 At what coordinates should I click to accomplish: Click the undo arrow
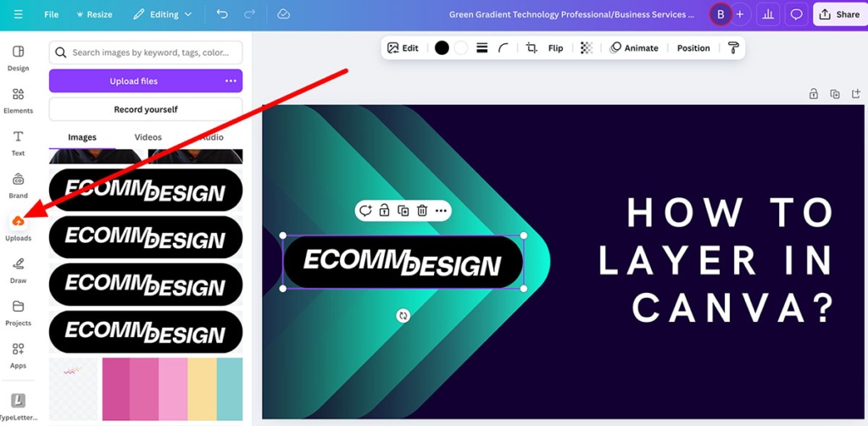[x=222, y=14]
